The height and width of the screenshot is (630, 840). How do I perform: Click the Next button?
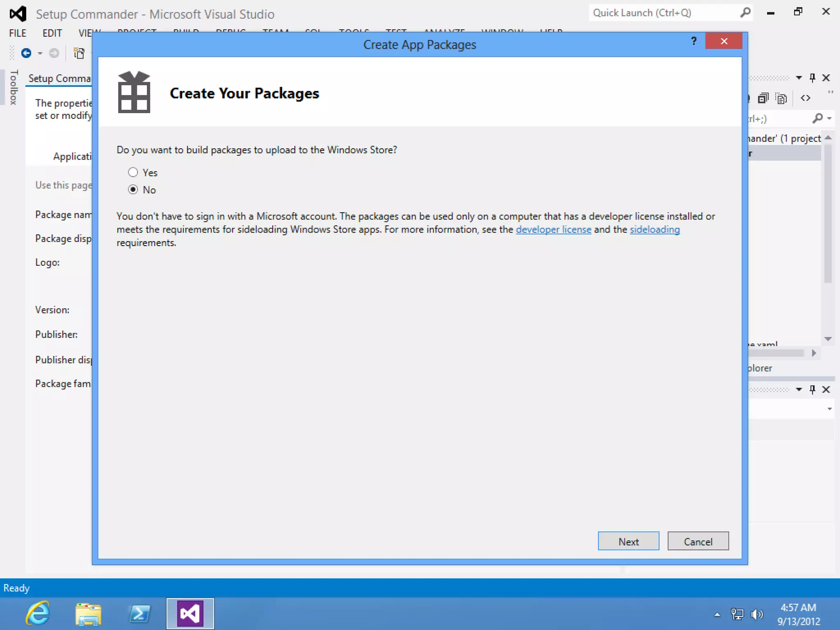[628, 541]
